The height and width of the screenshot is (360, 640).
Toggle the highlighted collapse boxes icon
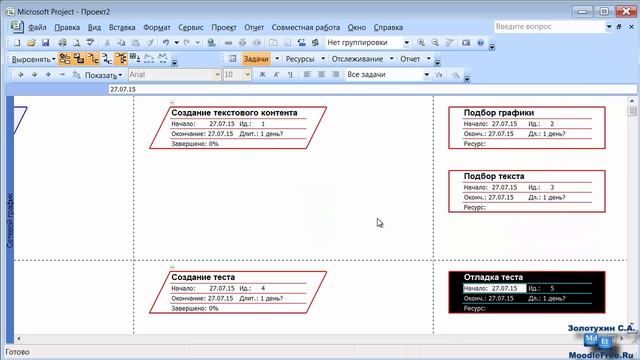click(x=121, y=59)
